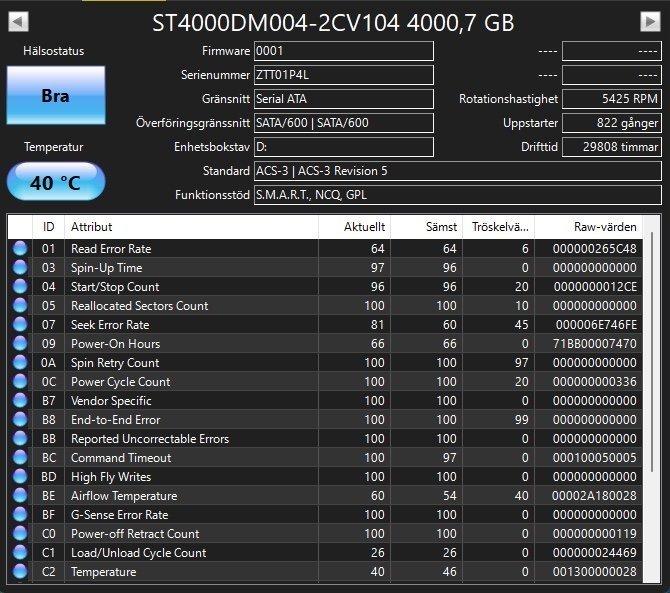This screenshot has height=593, width=670.
Task: Click the Serienummer field ZTT01P4L
Action: pos(344,75)
